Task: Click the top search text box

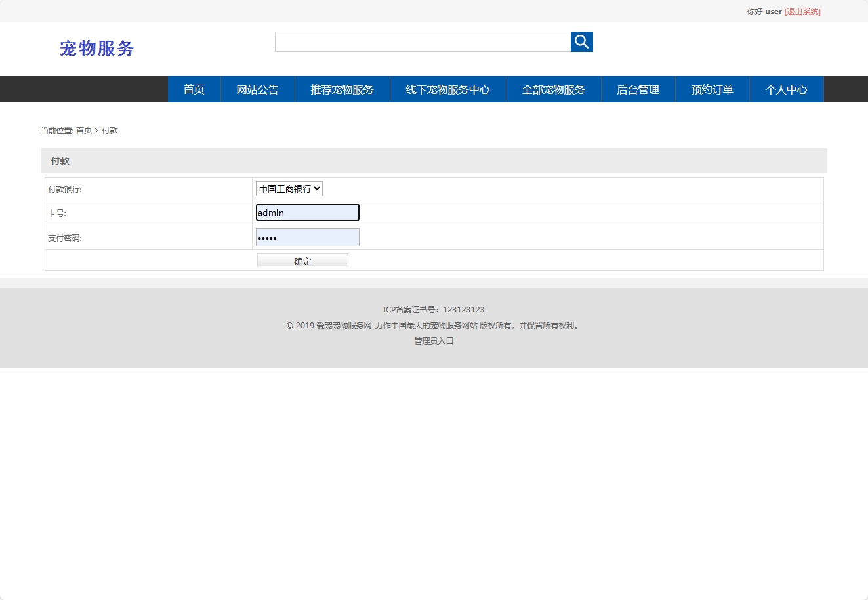Action: click(x=423, y=41)
